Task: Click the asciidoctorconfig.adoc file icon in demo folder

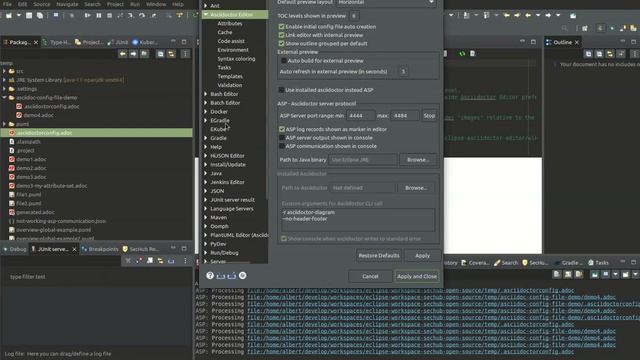Action: [19, 106]
